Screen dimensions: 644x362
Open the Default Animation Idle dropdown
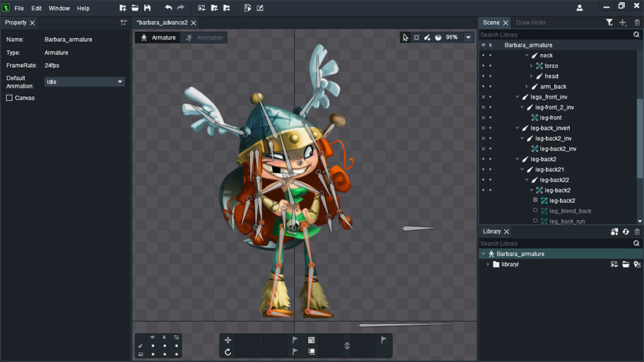[x=84, y=82]
